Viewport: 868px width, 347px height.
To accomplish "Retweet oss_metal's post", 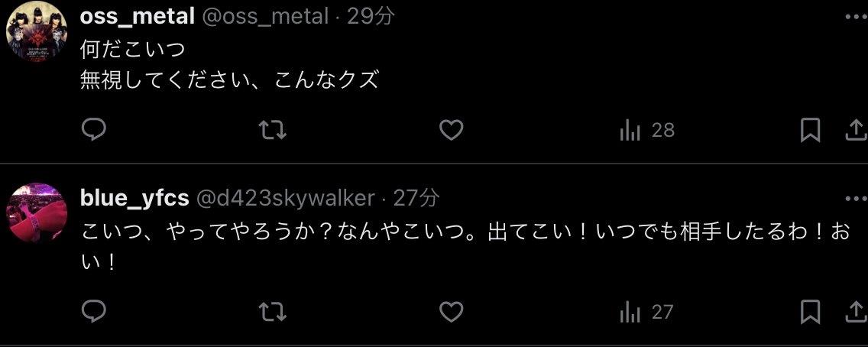I will (x=272, y=131).
